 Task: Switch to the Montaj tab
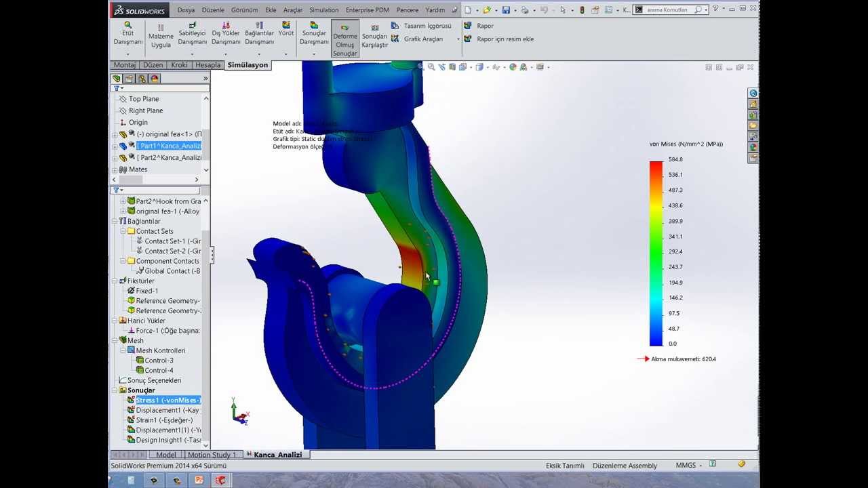click(x=125, y=65)
